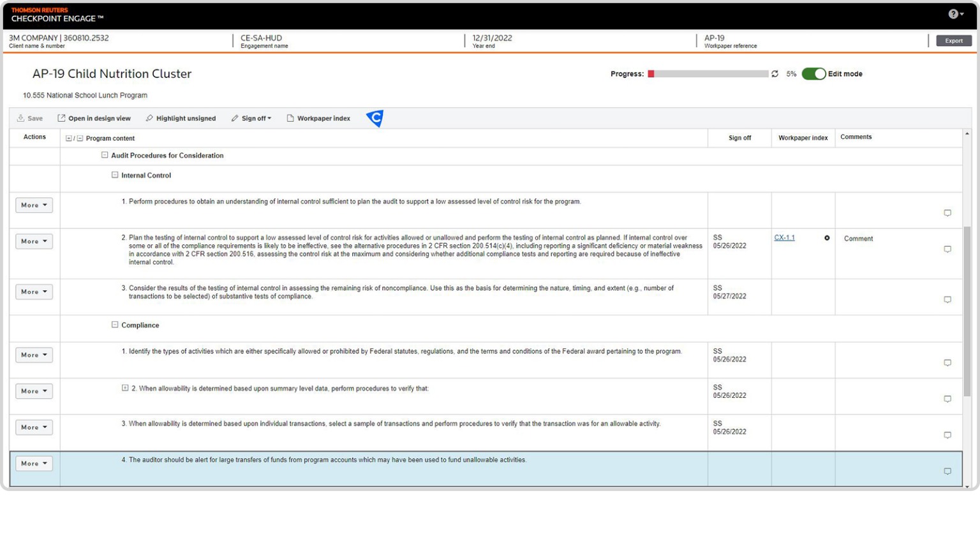This screenshot has height=551, width=980.
Task: Open the help icon menu
Action: [x=955, y=14]
